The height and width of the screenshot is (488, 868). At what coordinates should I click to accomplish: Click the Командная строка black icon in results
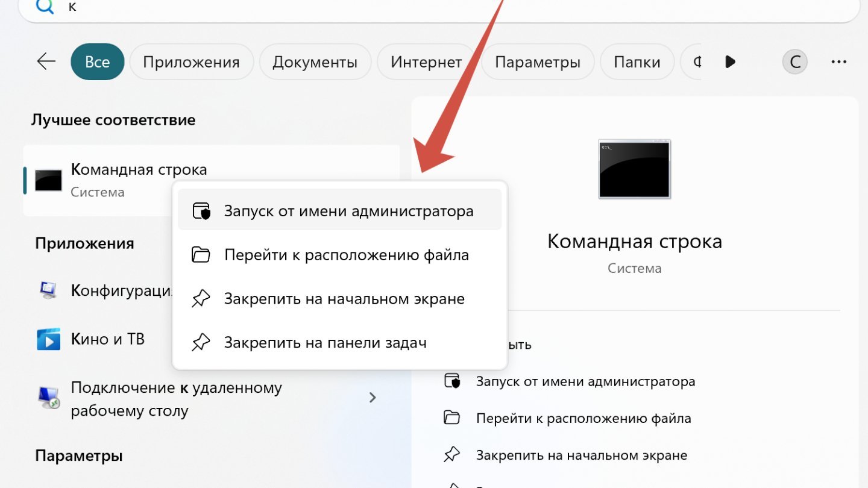click(x=48, y=180)
